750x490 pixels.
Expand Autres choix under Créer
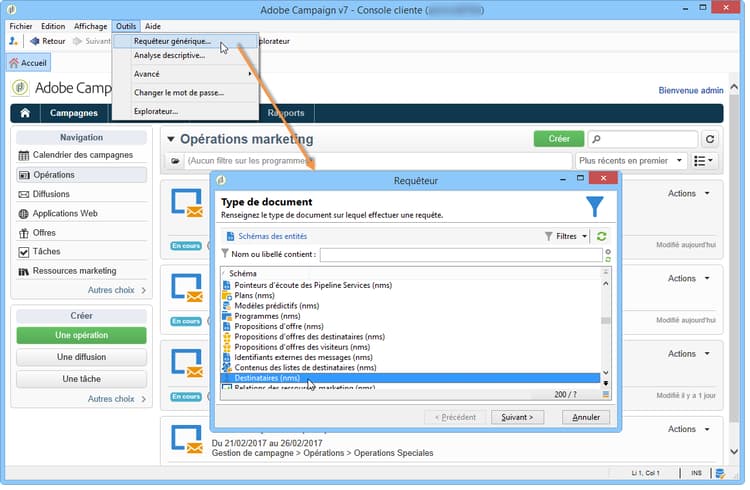pos(117,400)
